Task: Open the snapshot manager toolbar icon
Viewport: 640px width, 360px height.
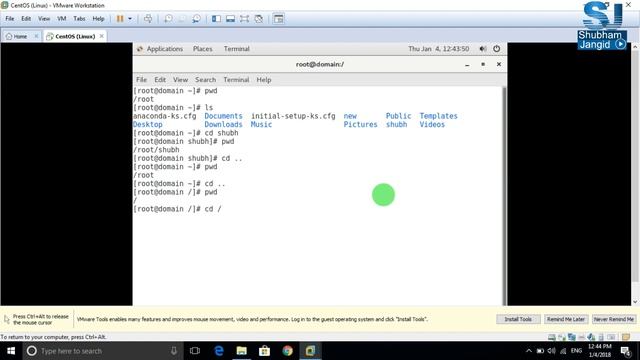Action: [x=196, y=19]
